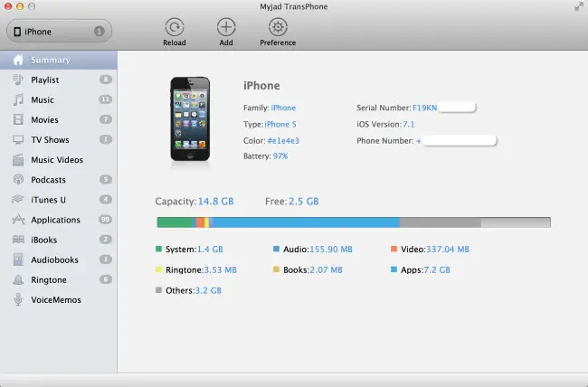Open the Music Videos section label

(57, 160)
